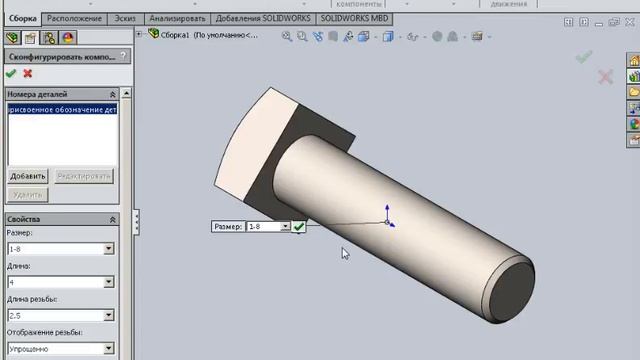Open the View Palette task pane icon
640x360 pixels.
pyautogui.click(x=634, y=108)
